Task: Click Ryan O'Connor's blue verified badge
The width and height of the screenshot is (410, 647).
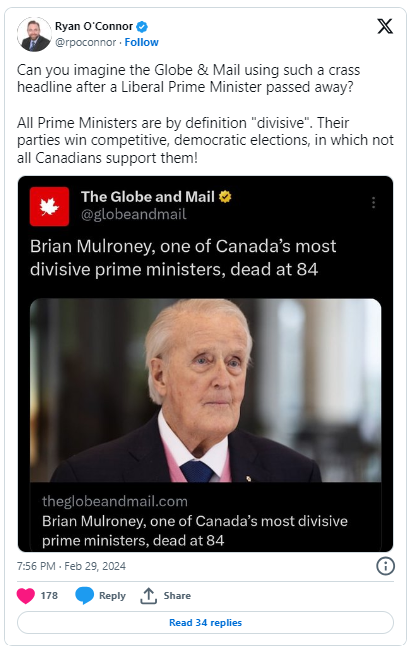Action: pyautogui.click(x=142, y=27)
